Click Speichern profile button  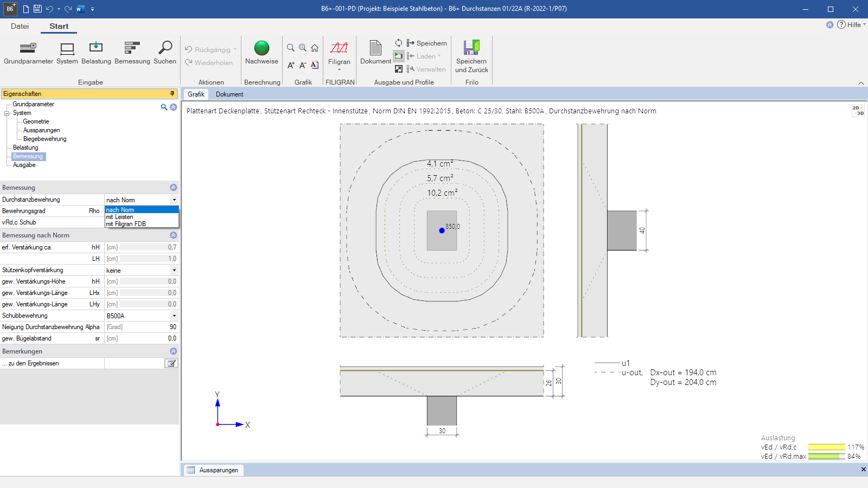(x=427, y=43)
